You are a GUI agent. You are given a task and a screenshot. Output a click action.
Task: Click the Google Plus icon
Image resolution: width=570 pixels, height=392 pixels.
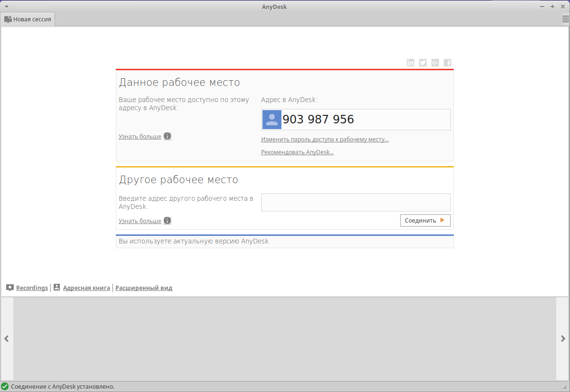click(435, 63)
